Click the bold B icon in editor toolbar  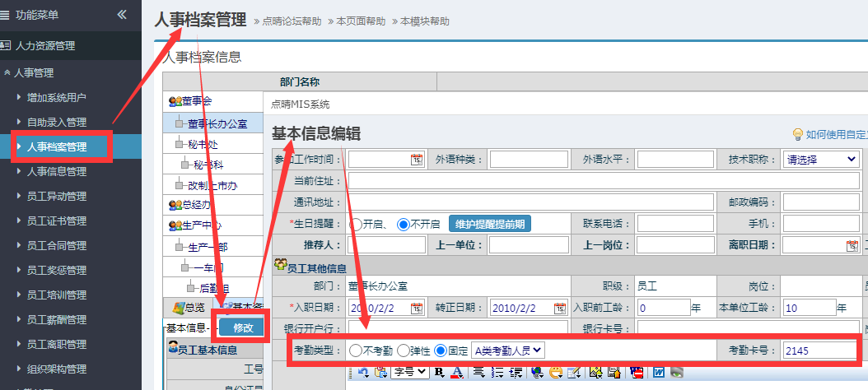tap(439, 373)
